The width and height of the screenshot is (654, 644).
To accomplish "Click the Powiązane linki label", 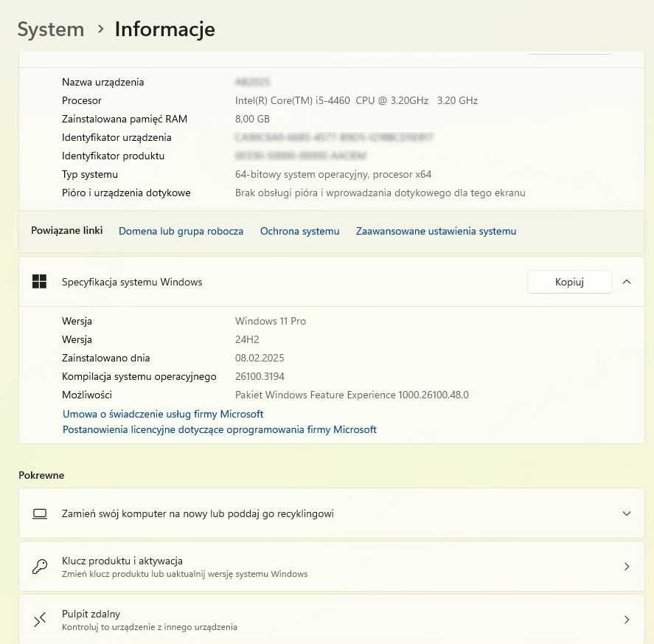I will [67, 231].
